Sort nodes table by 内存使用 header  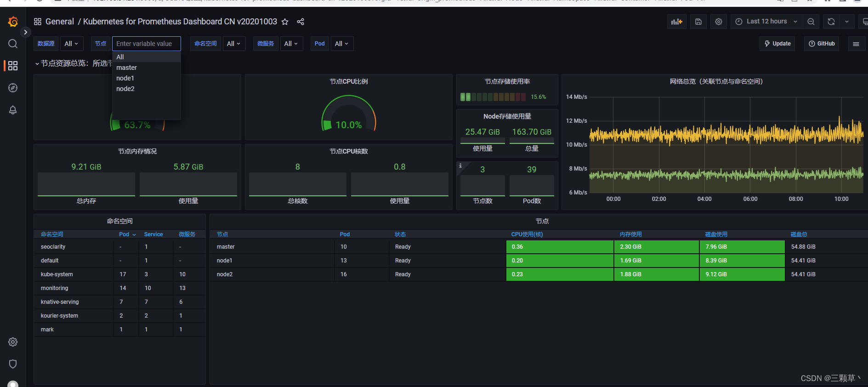coord(630,234)
